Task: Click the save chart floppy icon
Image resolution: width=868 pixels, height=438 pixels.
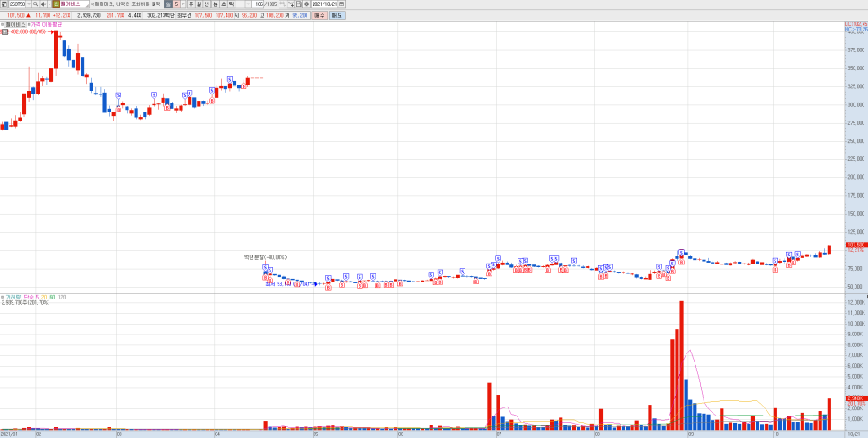Action: pos(298,4)
